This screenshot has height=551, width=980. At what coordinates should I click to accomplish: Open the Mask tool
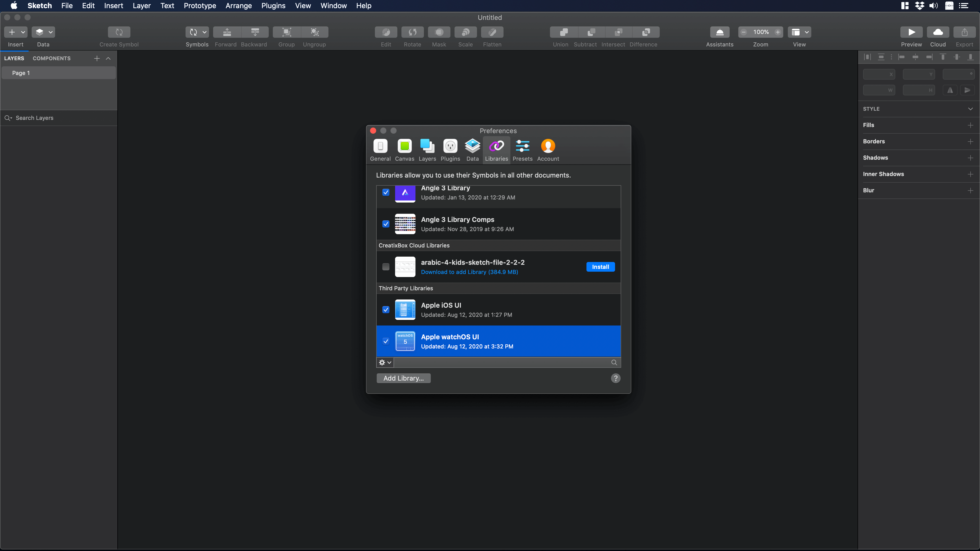point(439,32)
